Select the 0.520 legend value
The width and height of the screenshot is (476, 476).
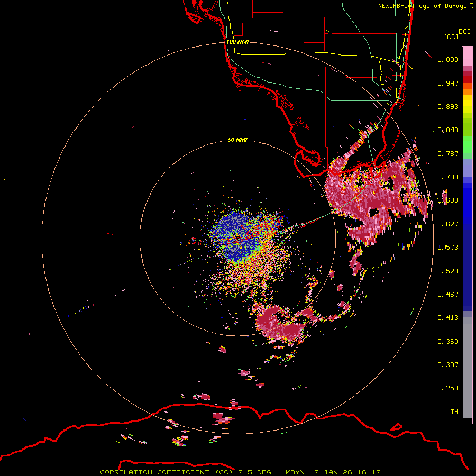click(x=448, y=271)
